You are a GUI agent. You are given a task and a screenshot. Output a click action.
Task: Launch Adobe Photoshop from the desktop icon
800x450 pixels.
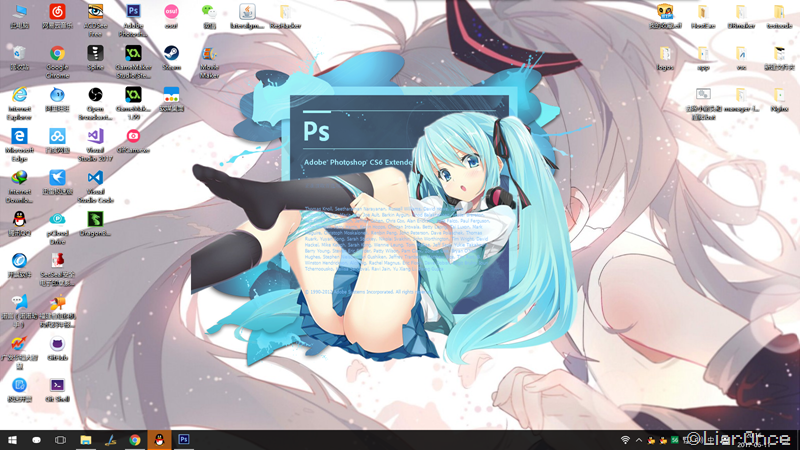133,11
